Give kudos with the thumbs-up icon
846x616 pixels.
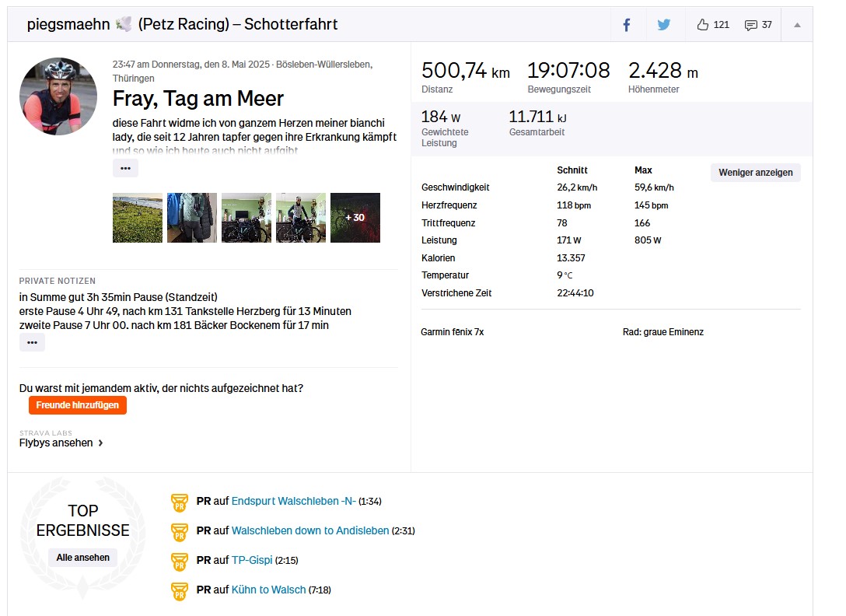point(703,25)
